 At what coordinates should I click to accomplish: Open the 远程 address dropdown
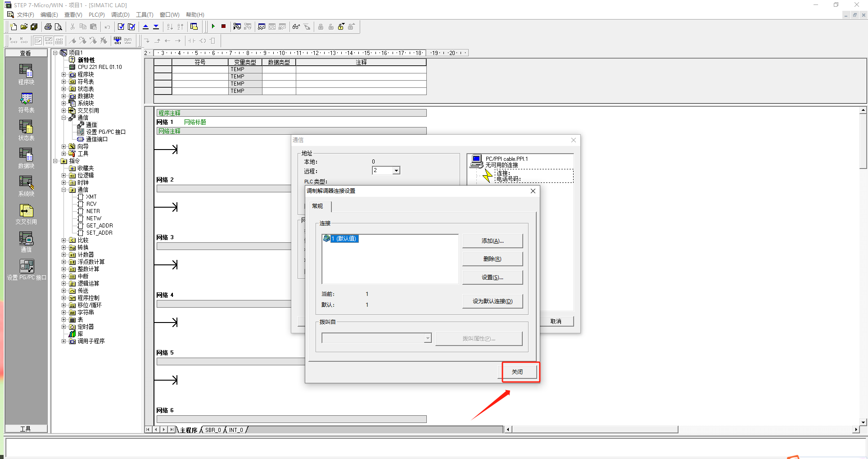pyautogui.click(x=396, y=171)
